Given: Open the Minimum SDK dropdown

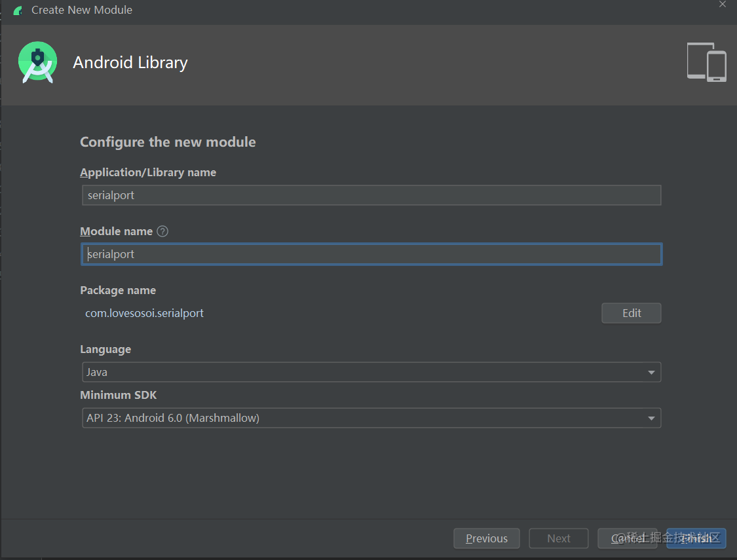Looking at the screenshot, I should [651, 417].
